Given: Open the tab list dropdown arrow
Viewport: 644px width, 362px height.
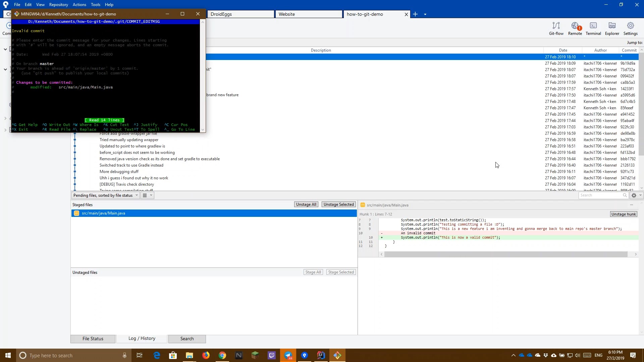Looking at the screenshot, I should (x=425, y=14).
